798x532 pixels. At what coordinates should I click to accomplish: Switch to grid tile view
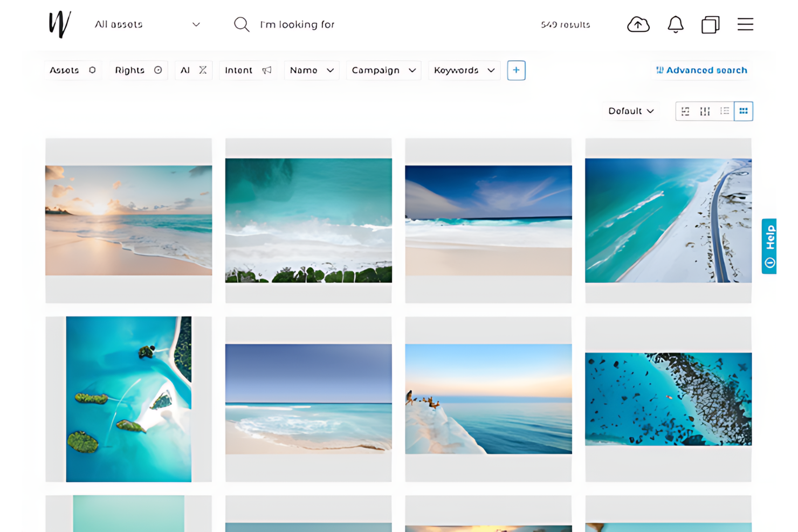743,111
